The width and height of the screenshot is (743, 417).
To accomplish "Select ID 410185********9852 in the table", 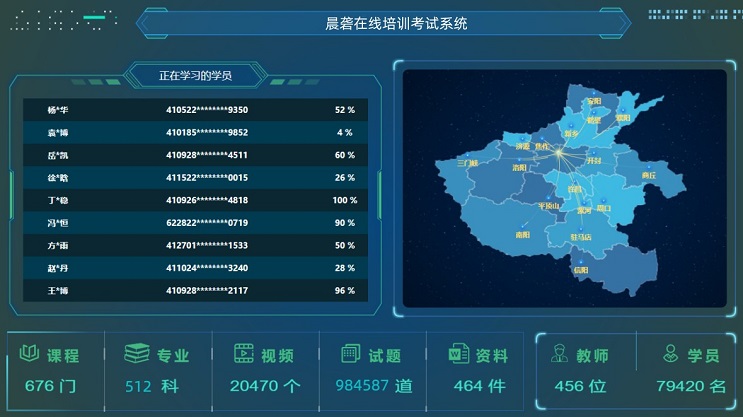I will 207,133.
